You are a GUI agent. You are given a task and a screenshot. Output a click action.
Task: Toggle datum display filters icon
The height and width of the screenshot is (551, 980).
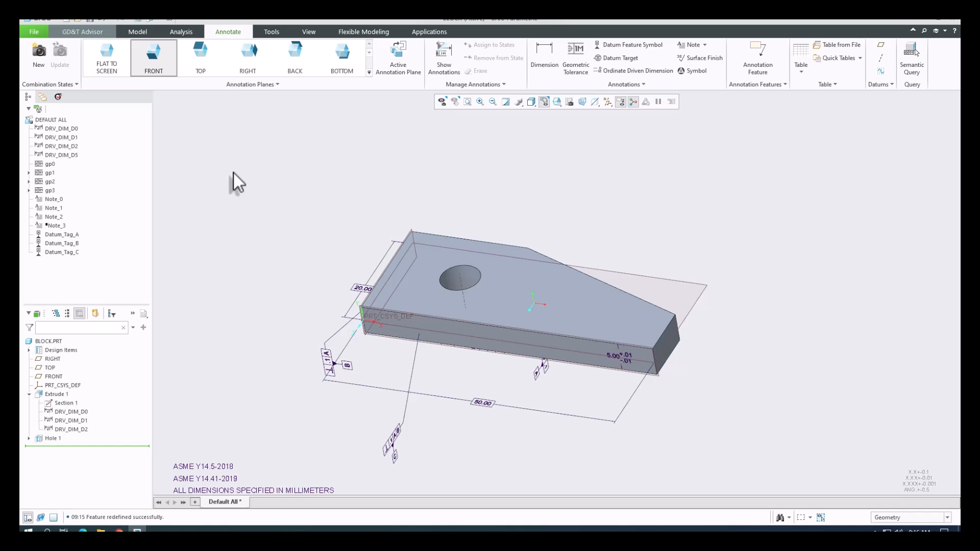(x=608, y=102)
